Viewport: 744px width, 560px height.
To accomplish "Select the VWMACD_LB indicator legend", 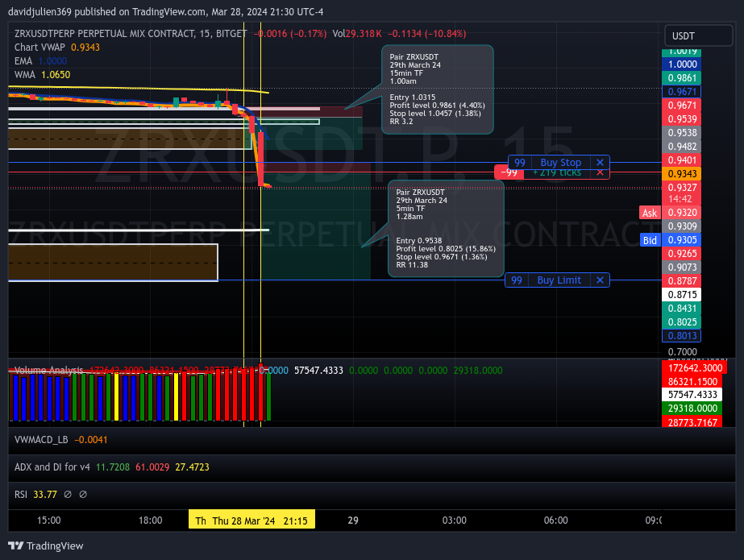I will pyautogui.click(x=41, y=440).
